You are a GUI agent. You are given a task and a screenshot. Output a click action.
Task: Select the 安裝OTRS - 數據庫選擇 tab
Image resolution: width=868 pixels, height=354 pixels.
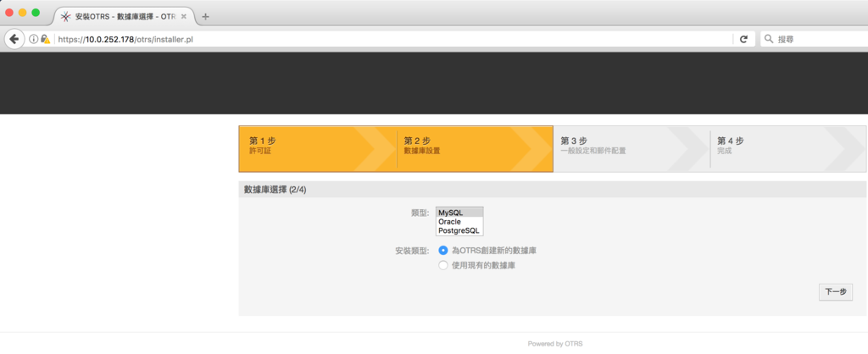coord(125,17)
